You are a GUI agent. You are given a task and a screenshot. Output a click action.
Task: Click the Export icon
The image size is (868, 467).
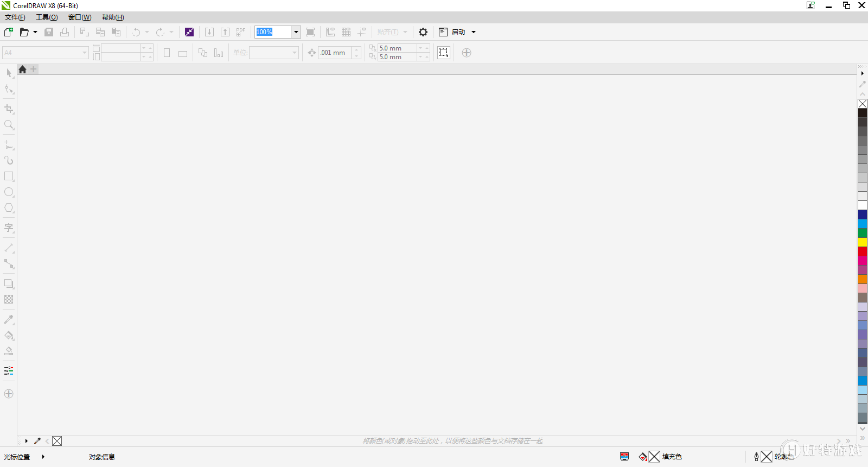click(225, 32)
